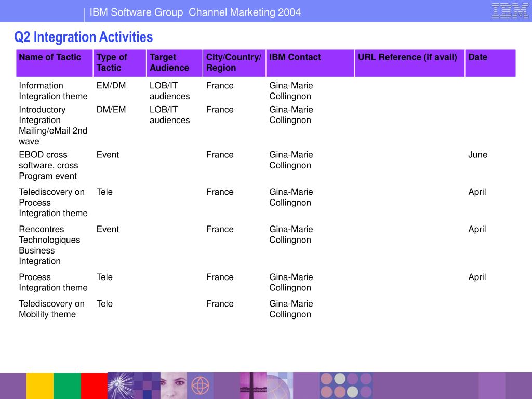532x399 pixels.
Task: Select 'Gina-Marie Collingnon' in Mobility theme row
Action: [x=291, y=309]
